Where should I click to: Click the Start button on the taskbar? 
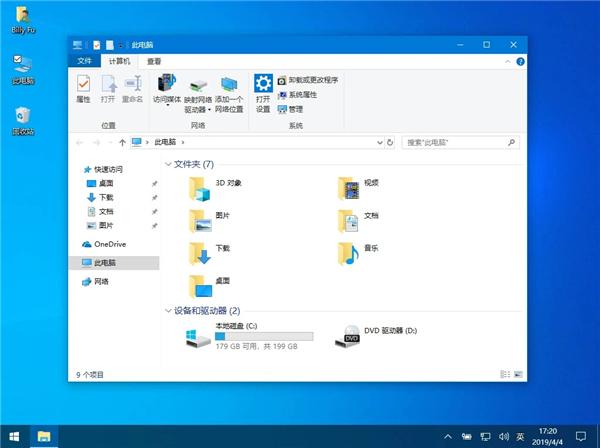[13, 436]
